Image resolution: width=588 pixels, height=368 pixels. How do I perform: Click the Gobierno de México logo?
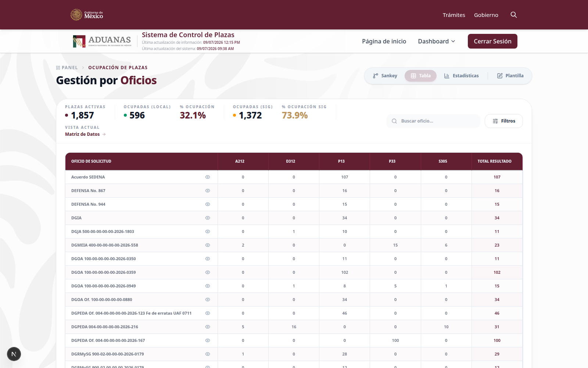click(87, 15)
